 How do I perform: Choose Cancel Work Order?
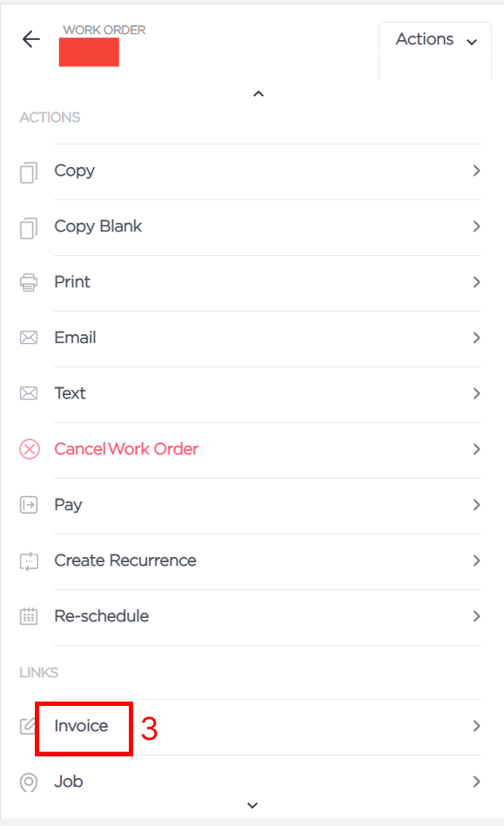point(250,449)
